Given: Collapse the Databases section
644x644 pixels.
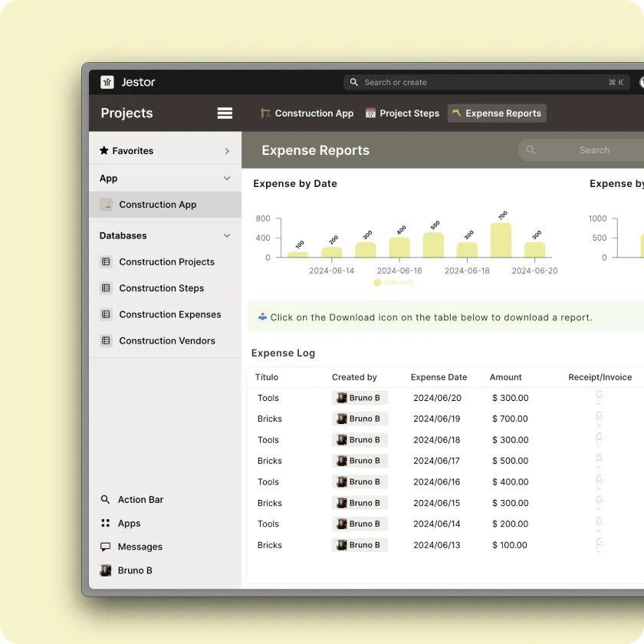Looking at the screenshot, I should point(227,235).
